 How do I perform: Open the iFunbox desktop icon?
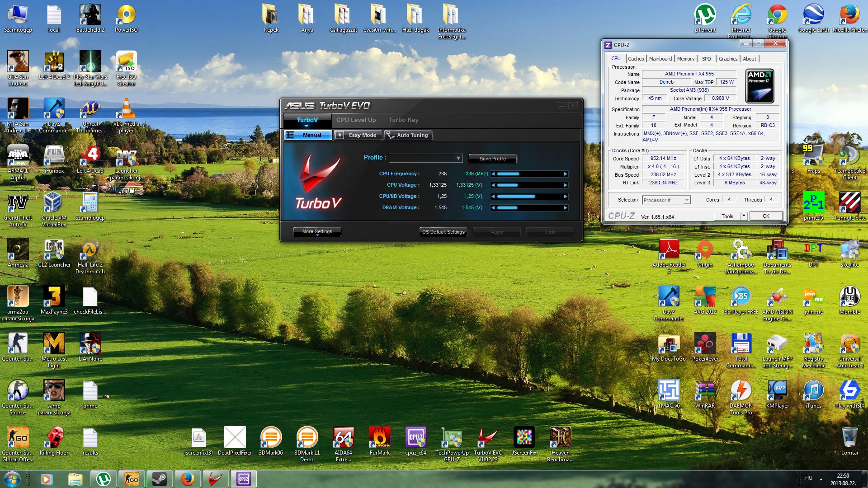click(54, 160)
